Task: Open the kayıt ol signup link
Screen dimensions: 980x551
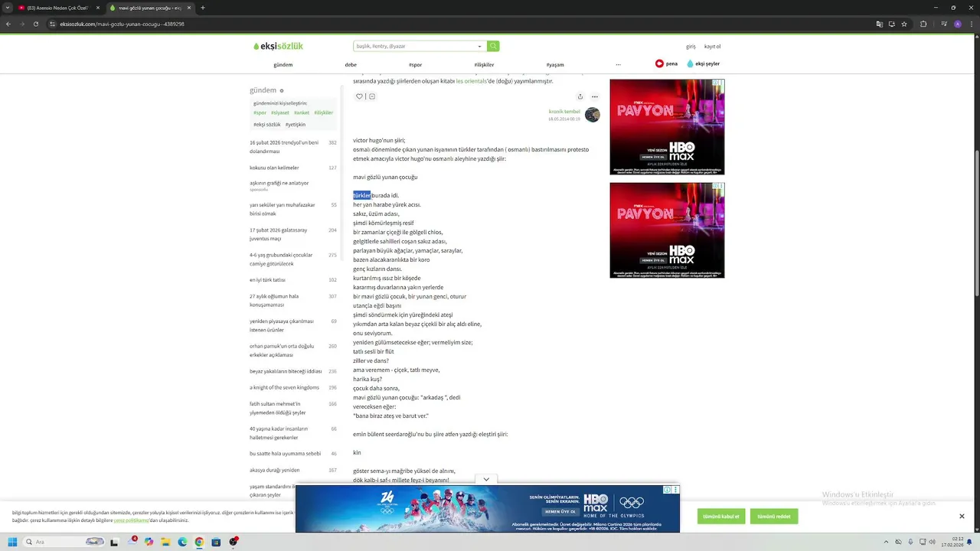Action: (x=712, y=47)
